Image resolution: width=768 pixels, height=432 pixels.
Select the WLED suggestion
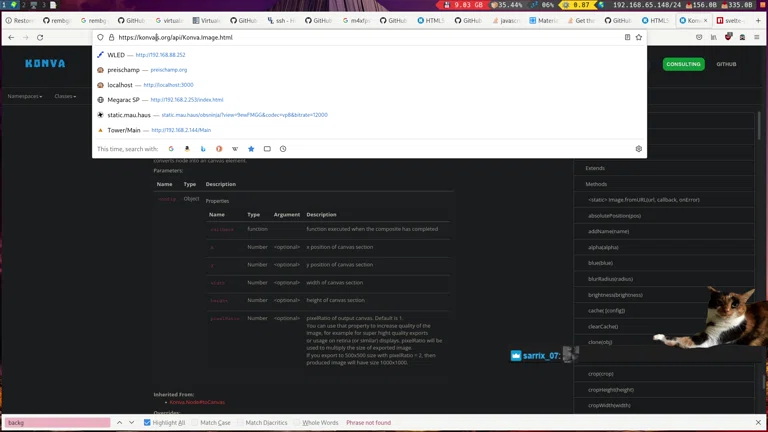369,55
